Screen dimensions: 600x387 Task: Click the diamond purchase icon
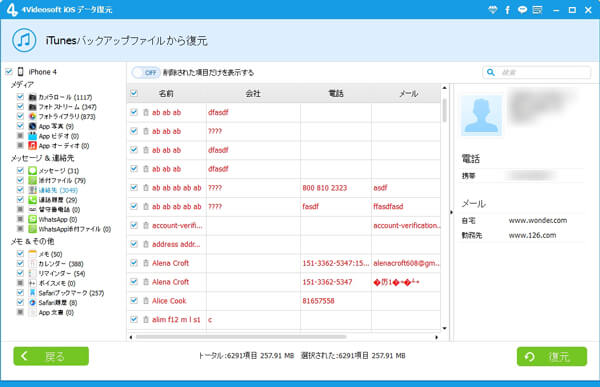(x=493, y=10)
